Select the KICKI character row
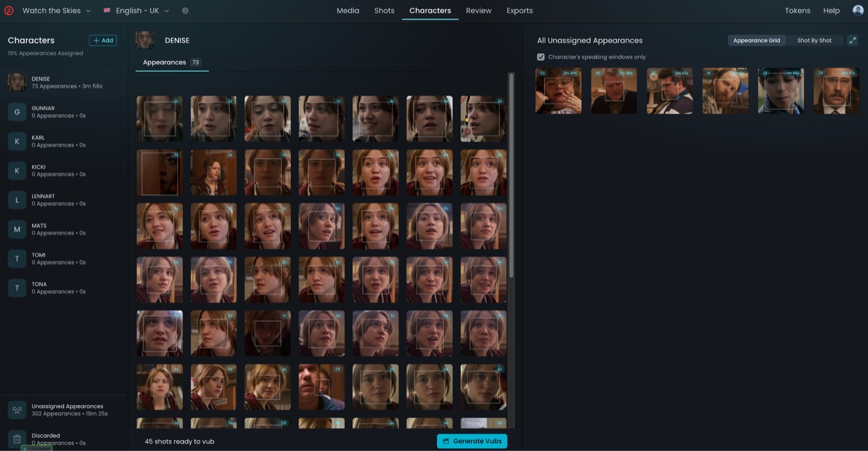 click(63, 170)
